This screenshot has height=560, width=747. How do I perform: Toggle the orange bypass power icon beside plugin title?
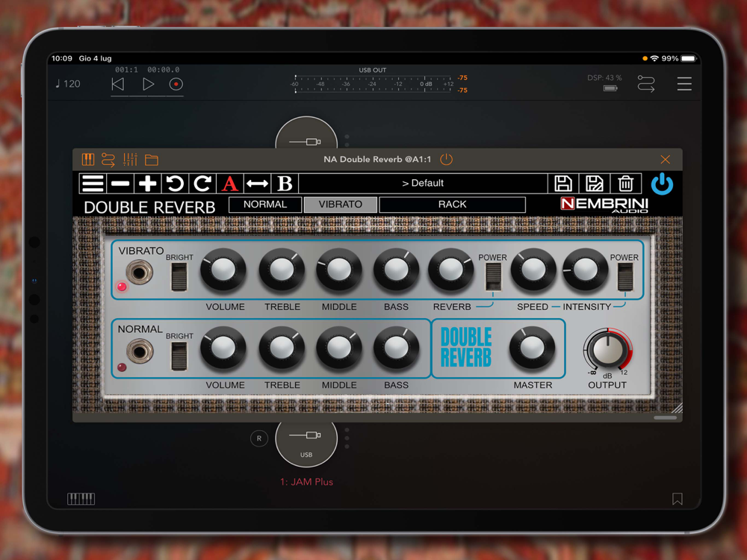(x=447, y=159)
